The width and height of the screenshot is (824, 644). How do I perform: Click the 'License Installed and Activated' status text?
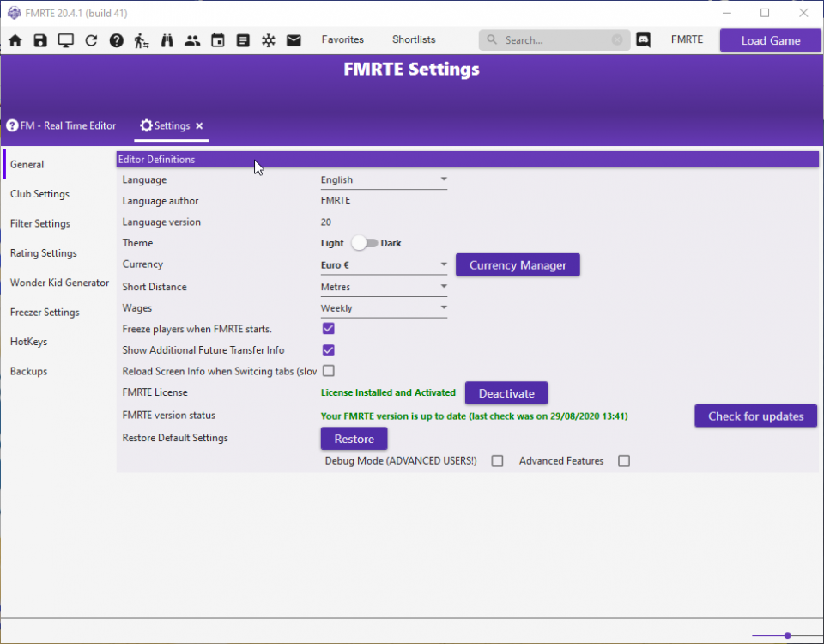coord(388,392)
